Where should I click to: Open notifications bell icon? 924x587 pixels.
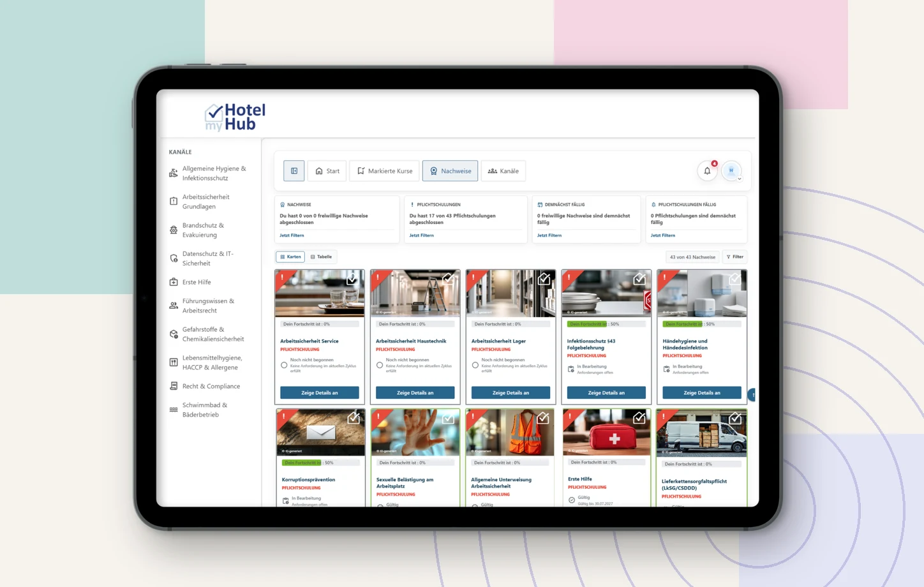pyautogui.click(x=707, y=171)
